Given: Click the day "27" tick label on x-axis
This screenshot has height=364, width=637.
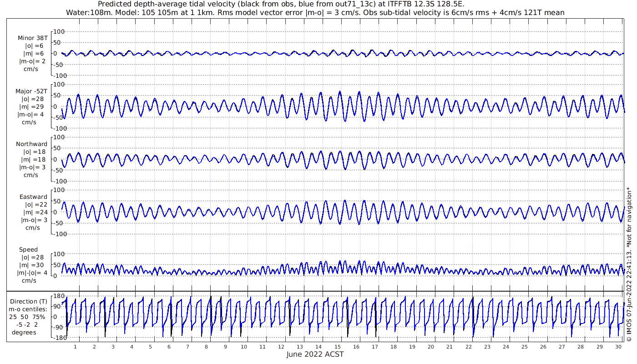Looking at the screenshot, I should [x=561, y=347].
